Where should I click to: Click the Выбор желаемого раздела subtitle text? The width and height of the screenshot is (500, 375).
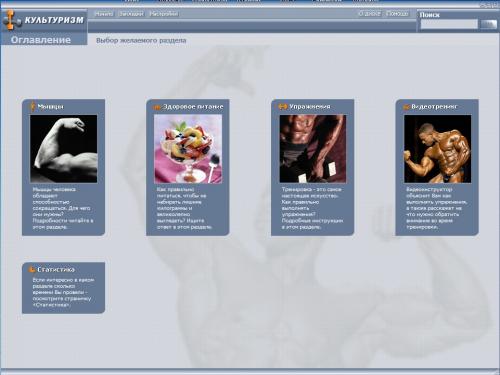coord(141,40)
